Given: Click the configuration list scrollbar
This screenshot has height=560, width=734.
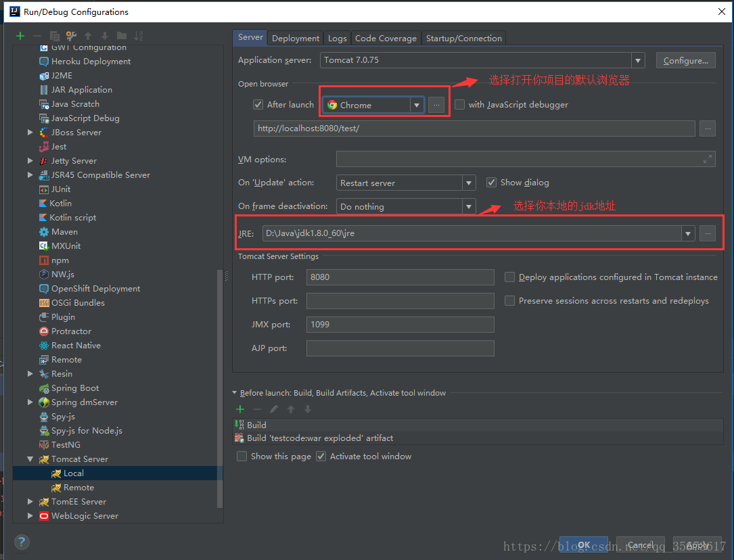Looking at the screenshot, I should [220, 389].
